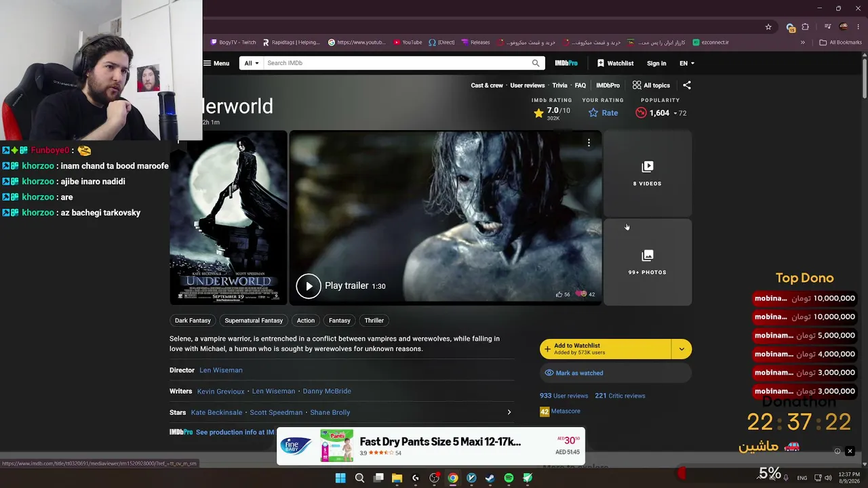Open the Trivia section

[x=559, y=85]
